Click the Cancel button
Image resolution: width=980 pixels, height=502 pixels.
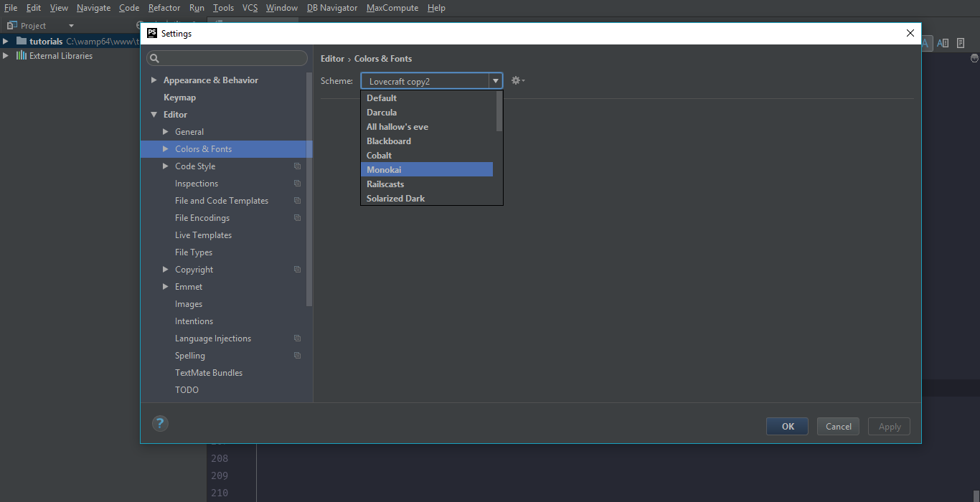(838, 426)
